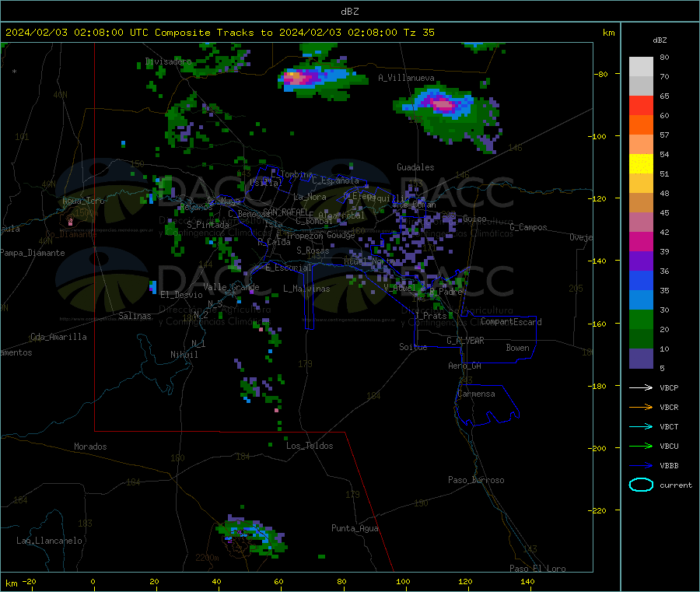The width and height of the screenshot is (700, 592).
Task: Click the blue-green storm cell near 2200m contour
Action: (x=251, y=534)
